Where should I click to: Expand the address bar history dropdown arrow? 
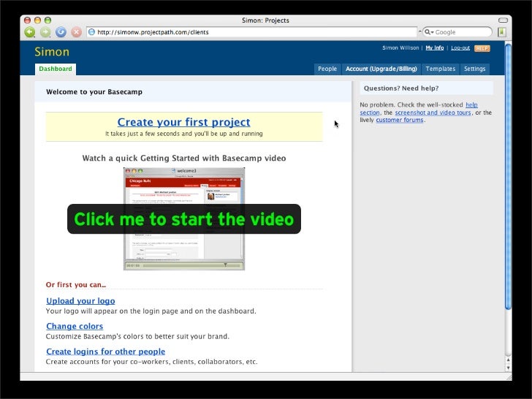[x=419, y=32]
